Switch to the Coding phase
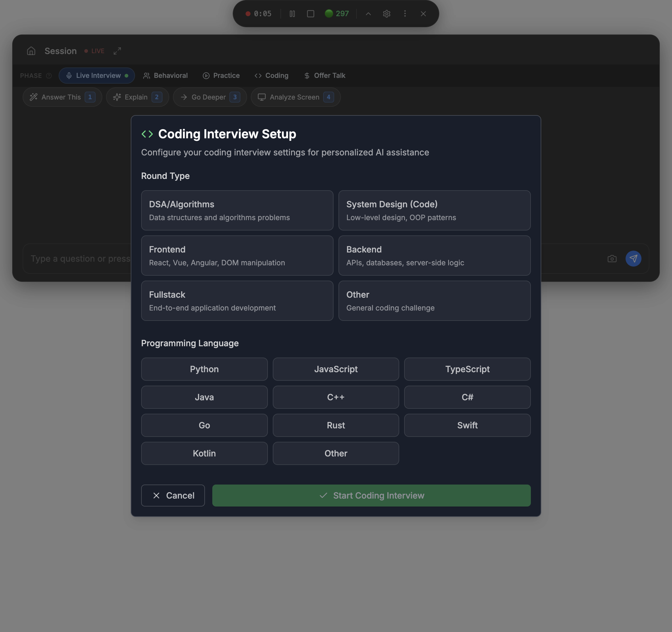Image resolution: width=672 pixels, height=632 pixels. 272,76
